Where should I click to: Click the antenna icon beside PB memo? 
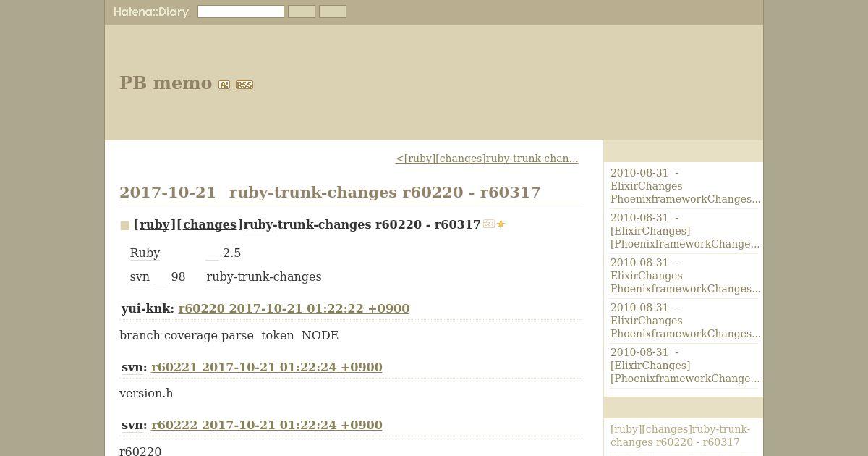(x=224, y=85)
